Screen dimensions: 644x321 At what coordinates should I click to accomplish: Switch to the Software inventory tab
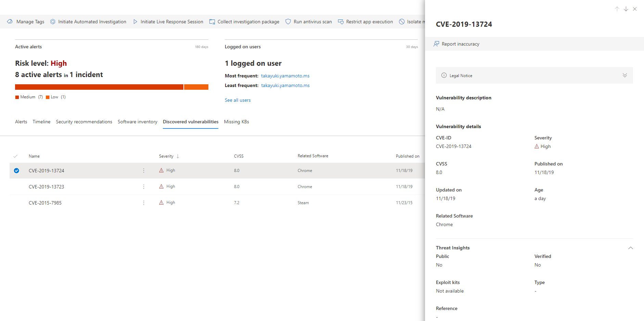point(137,122)
